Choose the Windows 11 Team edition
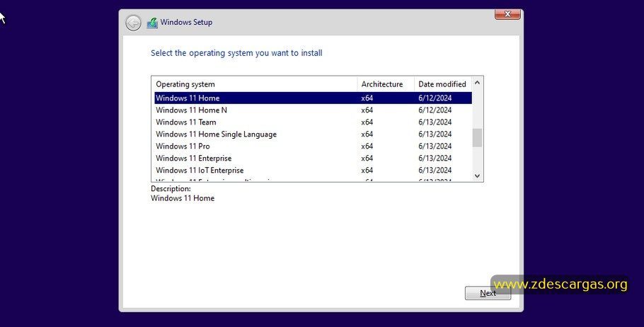The height and width of the screenshot is (327, 644). [313, 122]
